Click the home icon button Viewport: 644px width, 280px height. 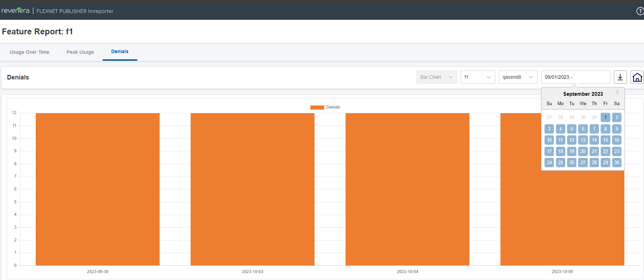point(637,77)
